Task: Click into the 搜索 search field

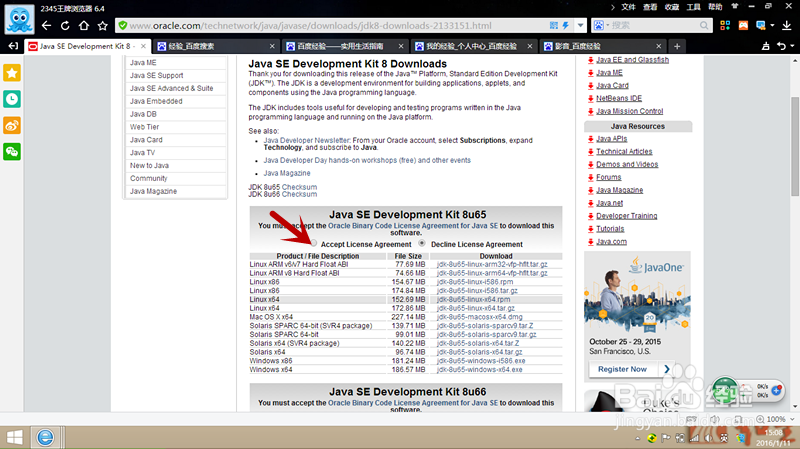Action: (x=653, y=25)
